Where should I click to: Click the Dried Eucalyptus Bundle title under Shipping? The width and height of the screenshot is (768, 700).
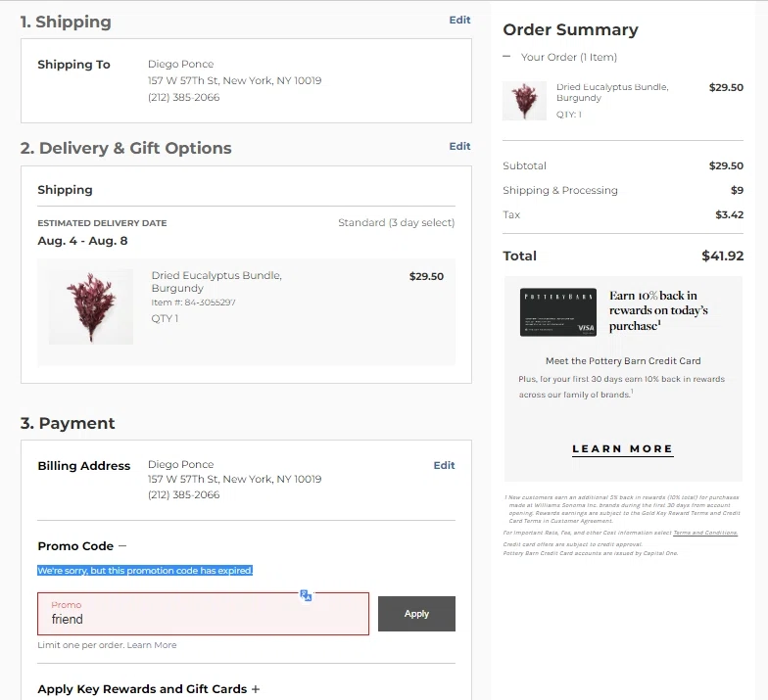pos(216,282)
